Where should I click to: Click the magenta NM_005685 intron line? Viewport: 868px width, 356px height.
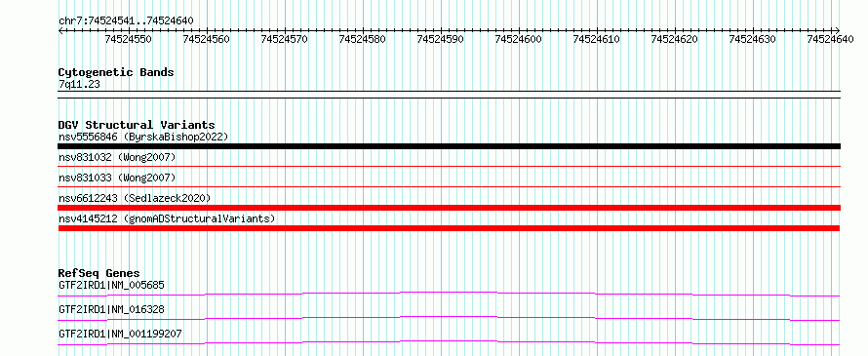(x=449, y=294)
